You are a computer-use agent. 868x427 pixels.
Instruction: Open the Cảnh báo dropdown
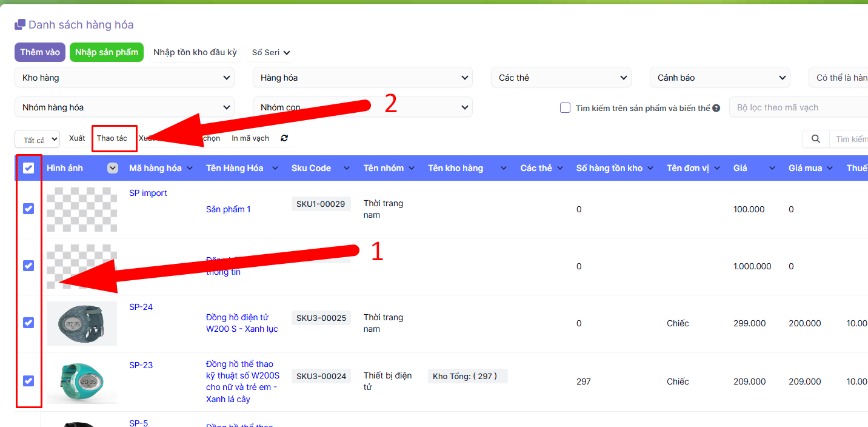tap(719, 78)
